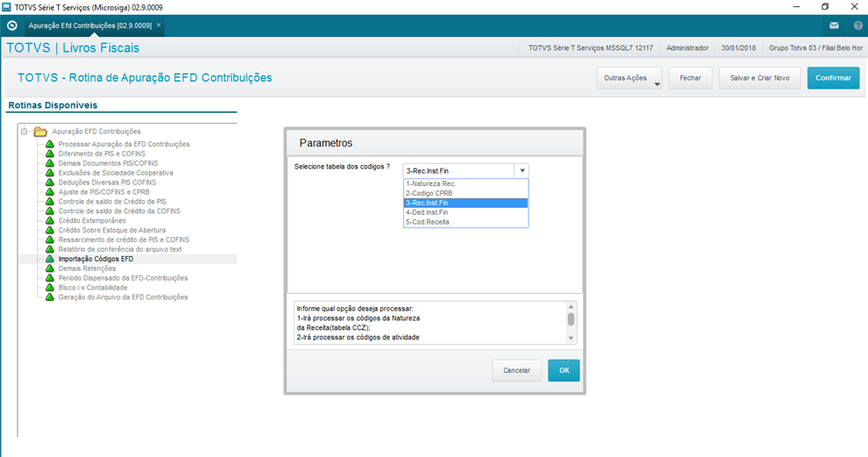Open Controle de saldo de Crédito de PIS

coord(112,202)
